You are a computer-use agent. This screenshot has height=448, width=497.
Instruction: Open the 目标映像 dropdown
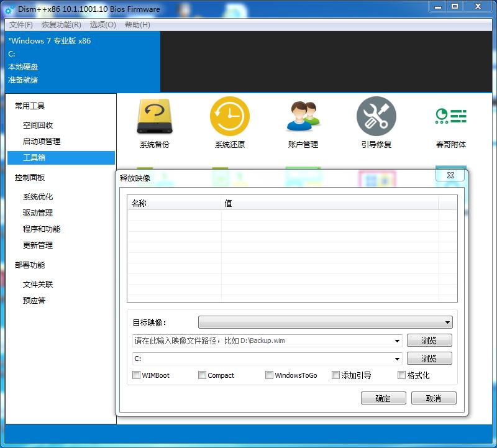coord(449,322)
